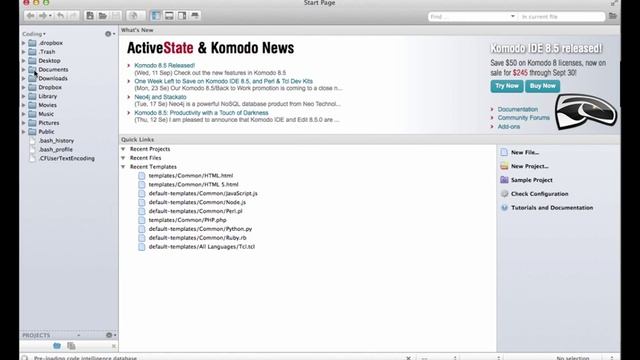
Task: Select the Dropbox folder icon
Action: pos(33,87)
